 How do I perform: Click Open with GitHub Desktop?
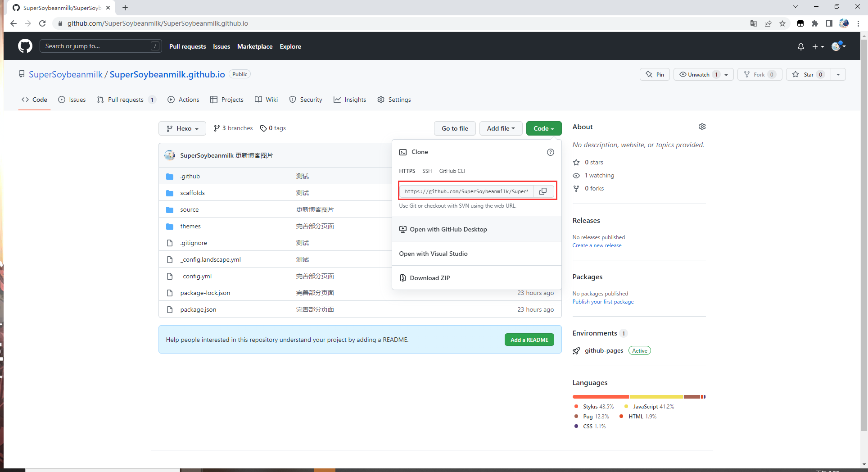click(x=477, y=229)
